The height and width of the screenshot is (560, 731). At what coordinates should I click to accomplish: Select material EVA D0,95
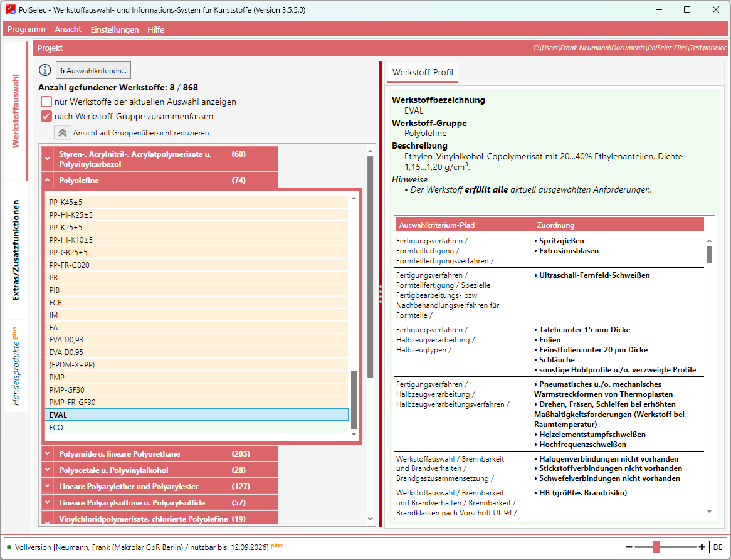coord(197,352)
